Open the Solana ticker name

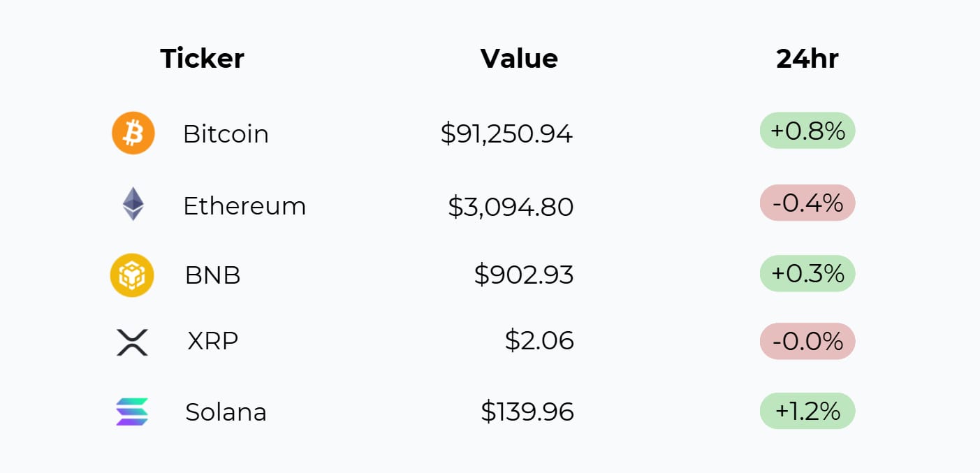coord(226,412)
